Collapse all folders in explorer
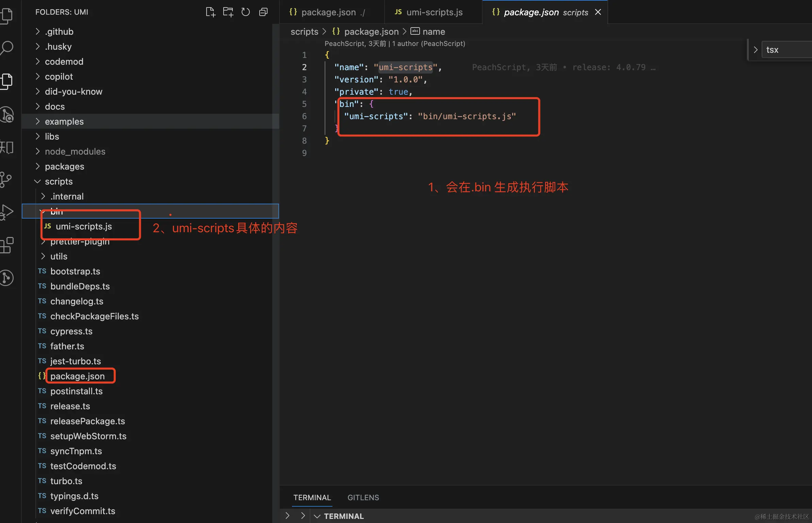812x523 pixels. (263, 12)
